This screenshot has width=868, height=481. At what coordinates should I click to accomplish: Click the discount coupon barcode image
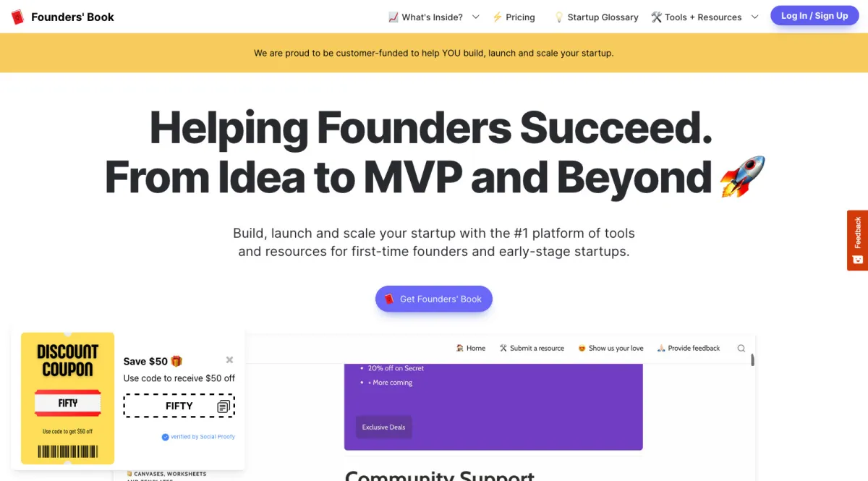click(68, 451)
